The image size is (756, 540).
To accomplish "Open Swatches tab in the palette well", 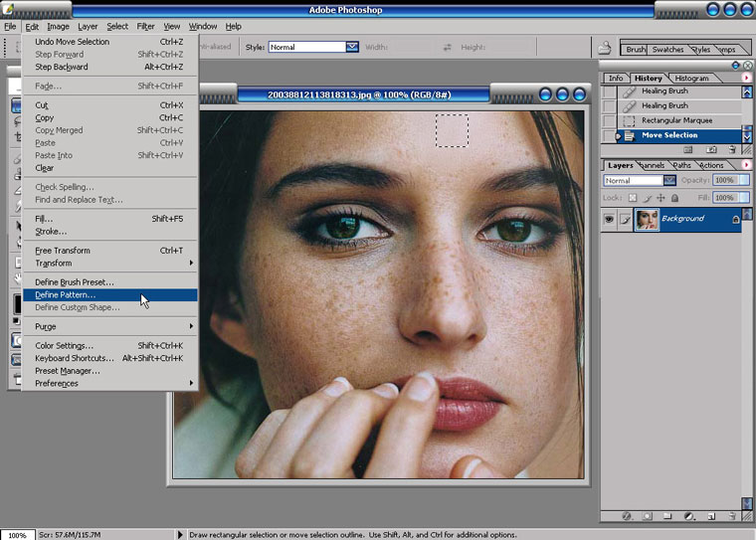I will (667, 49).
